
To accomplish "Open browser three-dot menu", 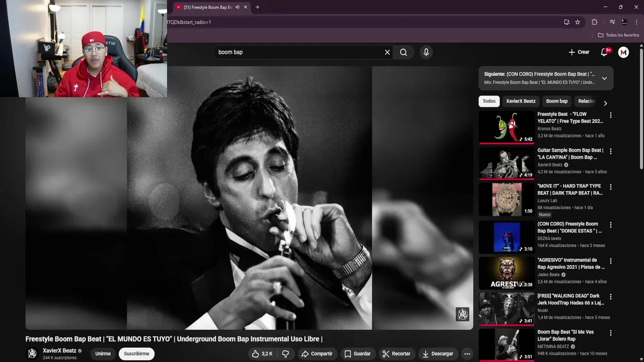I will (x=636, y=22).
